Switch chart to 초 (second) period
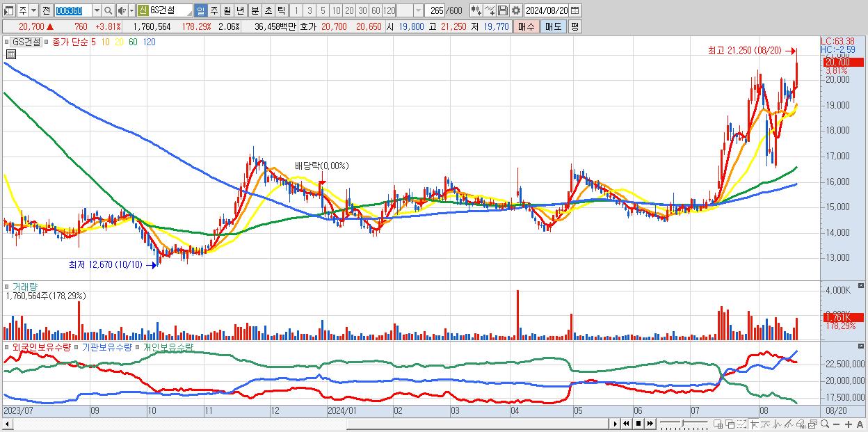868x432 pixels. 268,10
